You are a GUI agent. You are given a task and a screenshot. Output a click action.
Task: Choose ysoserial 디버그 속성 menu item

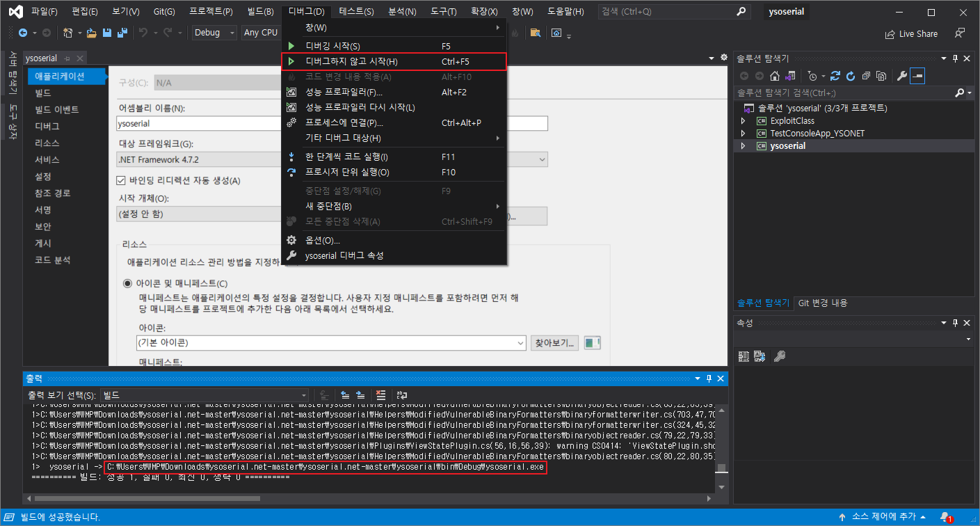pos(394,255)
